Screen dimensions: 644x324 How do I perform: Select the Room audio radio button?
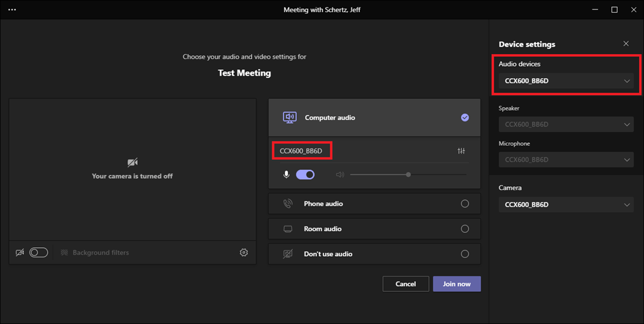click(x=465, y=229)
